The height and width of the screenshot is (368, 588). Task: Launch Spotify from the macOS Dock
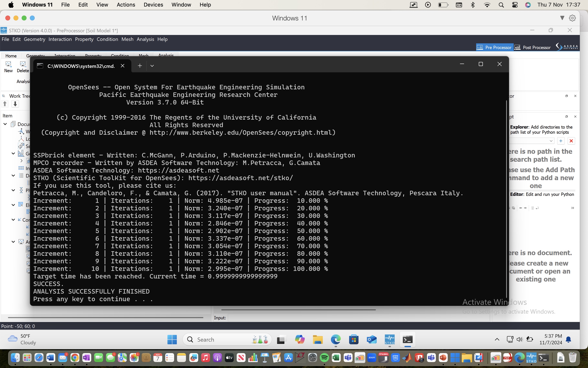tap(324, 358)
